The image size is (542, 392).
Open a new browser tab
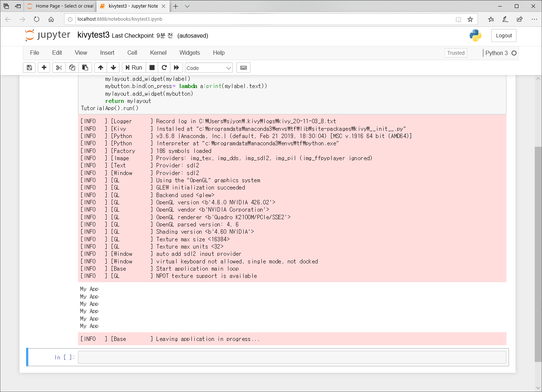175,6
